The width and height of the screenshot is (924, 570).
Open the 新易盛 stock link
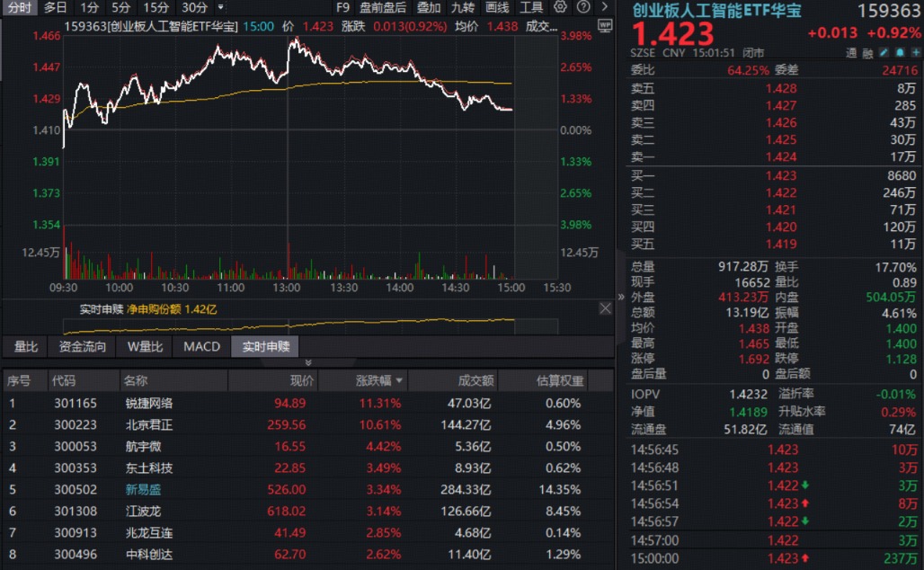143,489
